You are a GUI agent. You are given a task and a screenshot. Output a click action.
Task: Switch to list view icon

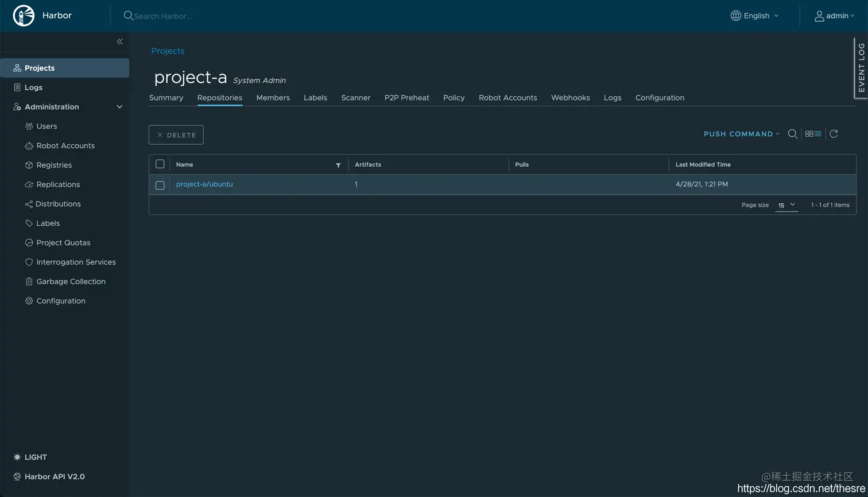pyautogui.click(x=818, y=134)
